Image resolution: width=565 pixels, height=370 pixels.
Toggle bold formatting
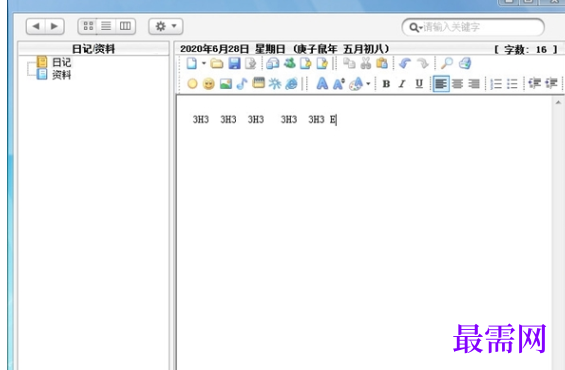386,84
